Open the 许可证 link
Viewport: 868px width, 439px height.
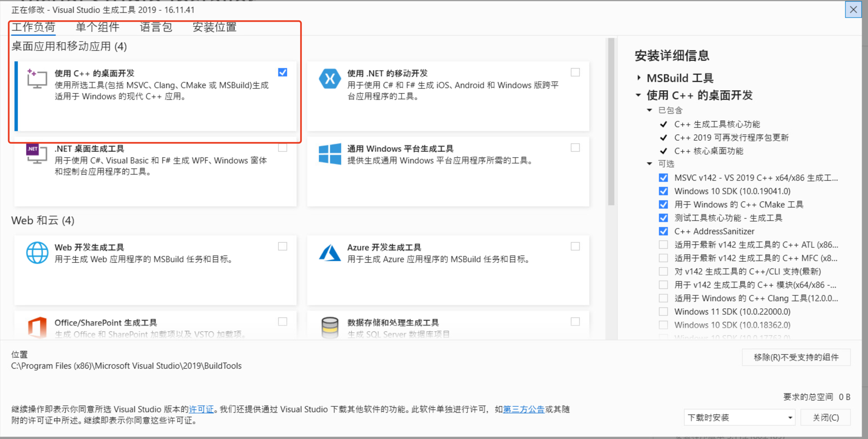(201, 409)
